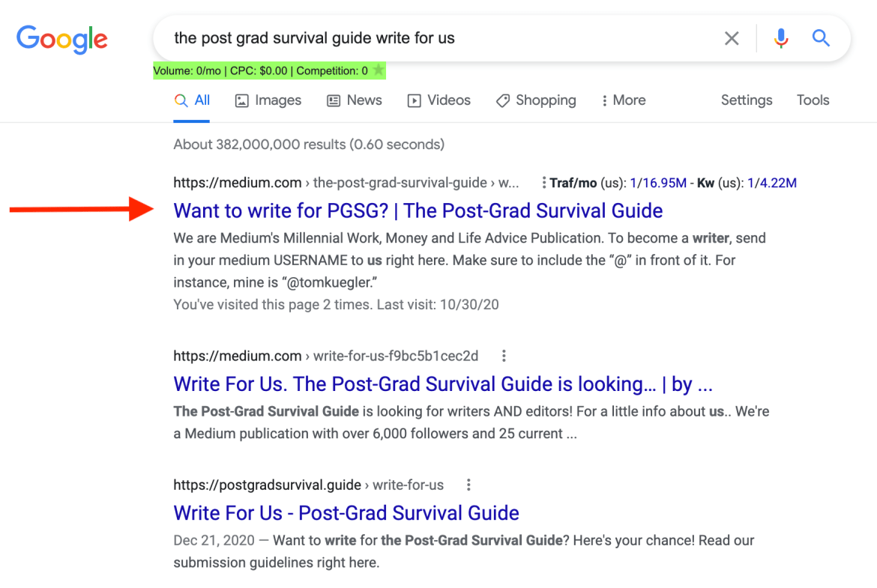Select the All results tab
The image size is (877, 588).
[192, 100]
